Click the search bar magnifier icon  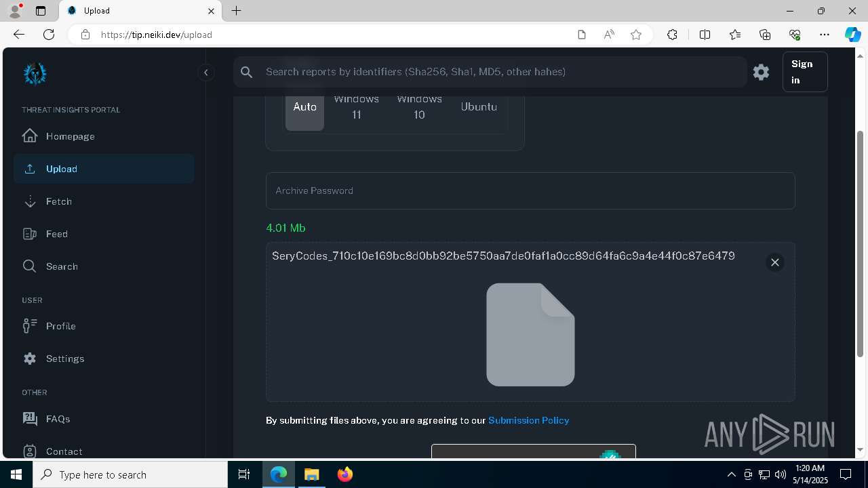pyautogui.click(x=247, y=72)
